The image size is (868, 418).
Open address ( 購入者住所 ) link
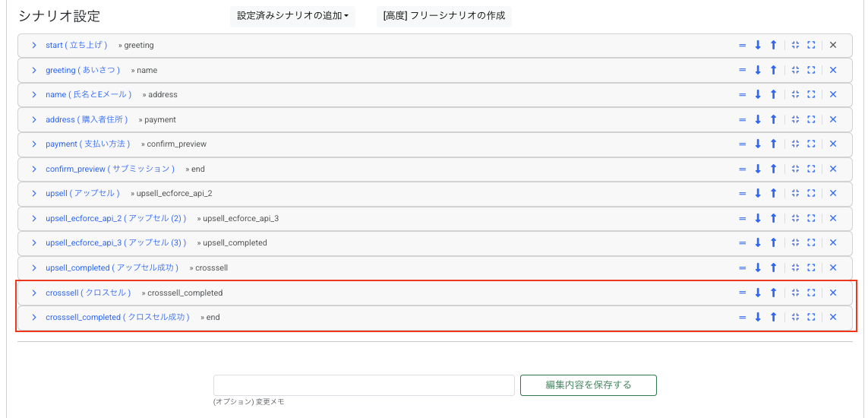coord(87,119)
